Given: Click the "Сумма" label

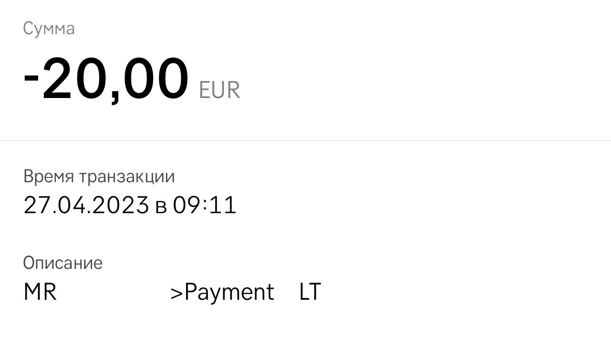Looking at the screenshot, I should (x=49, y=29).
